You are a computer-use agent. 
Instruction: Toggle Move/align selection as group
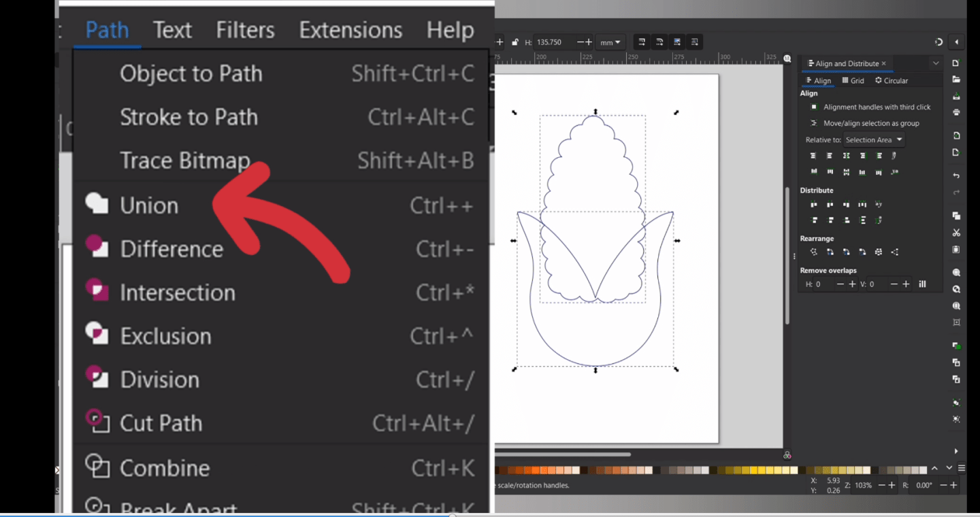813,123
